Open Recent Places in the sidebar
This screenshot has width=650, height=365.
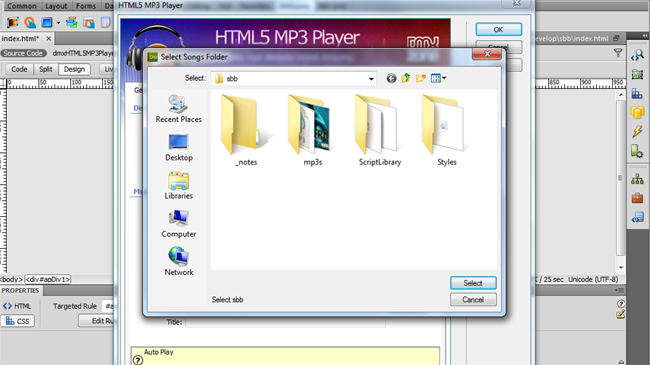click(179, 109)
